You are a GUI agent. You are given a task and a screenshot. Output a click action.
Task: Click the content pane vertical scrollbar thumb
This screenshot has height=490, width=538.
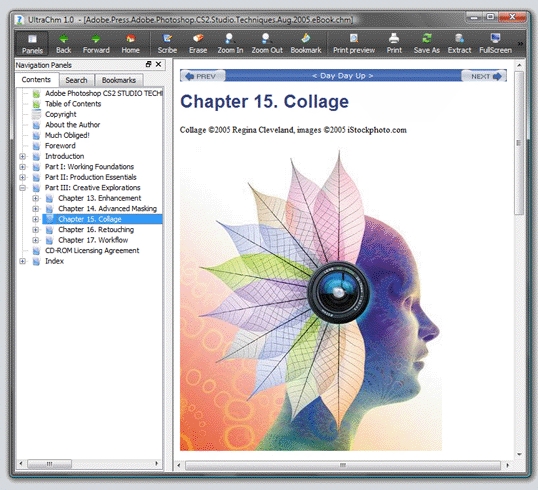point(519,143)
